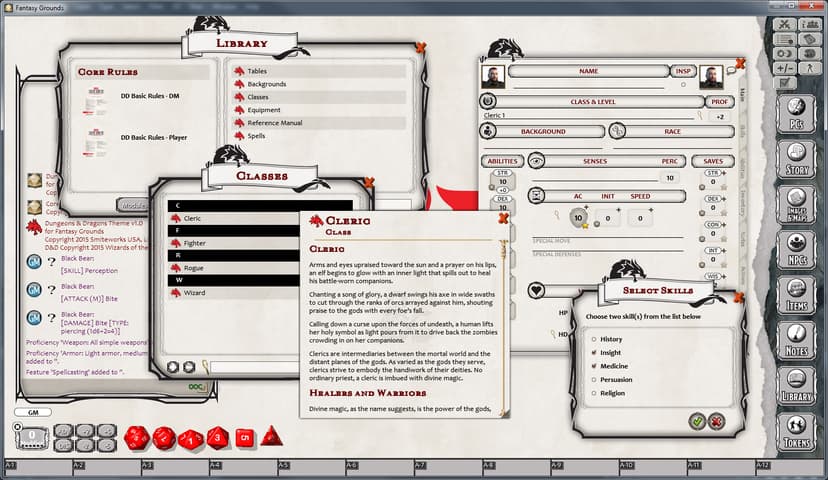Open the running-figure effects icon

click(x=808, y=68)
